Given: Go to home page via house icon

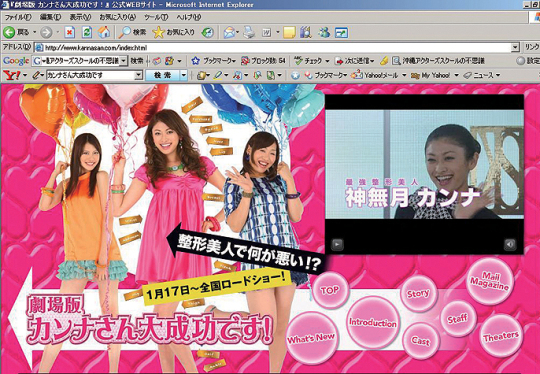Looking at the screenshot, I should pos(104,32).
